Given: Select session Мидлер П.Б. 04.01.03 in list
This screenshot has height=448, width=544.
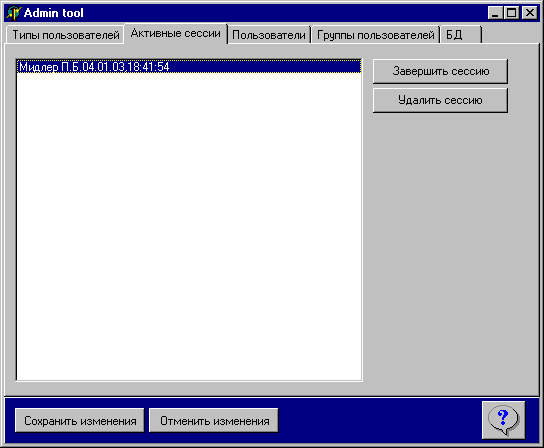Looking at the screenshot, I should tap(189, 67).
